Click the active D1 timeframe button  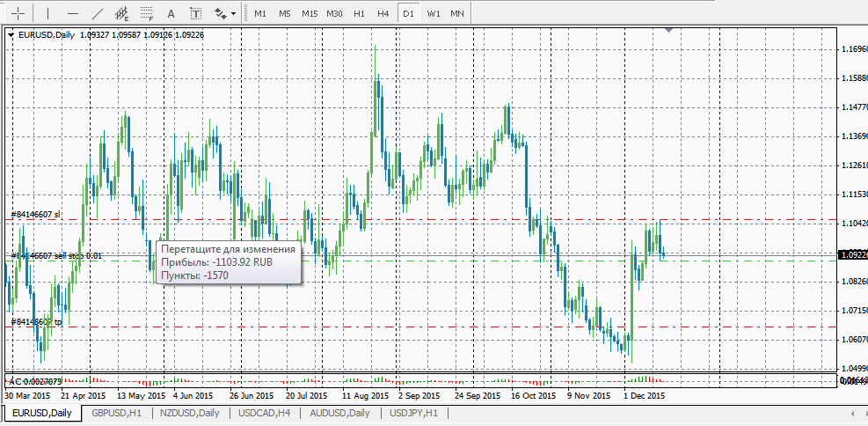pos(409,13)
